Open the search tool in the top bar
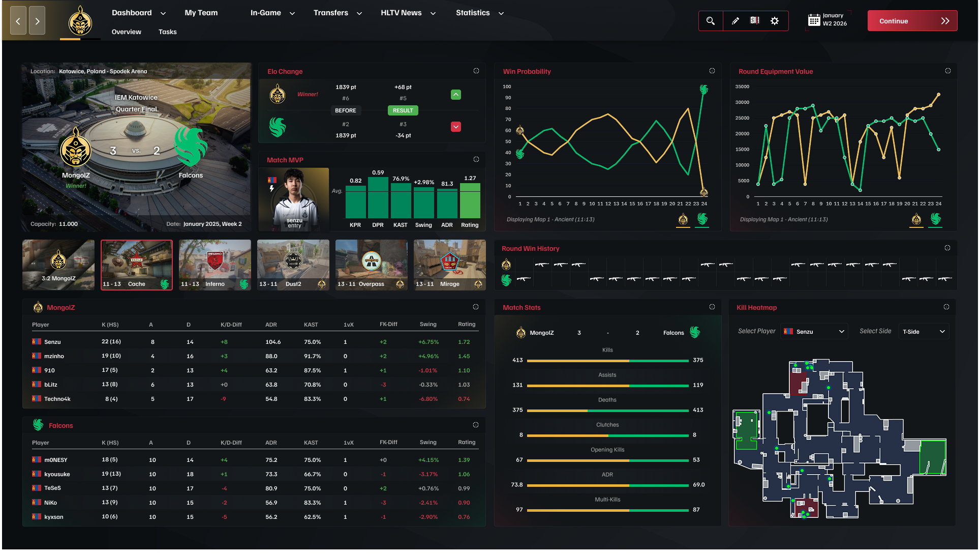Screen dimensions: 980x555 coord(710,21)
